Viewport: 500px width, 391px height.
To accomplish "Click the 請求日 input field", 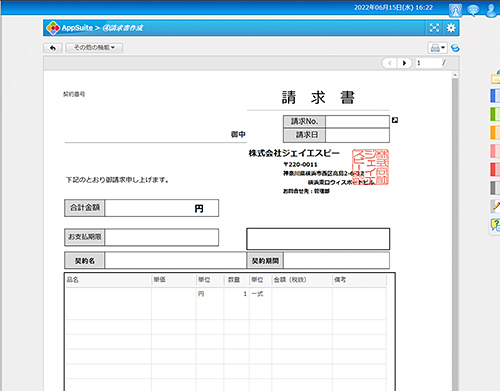I will tap(357, 135).
